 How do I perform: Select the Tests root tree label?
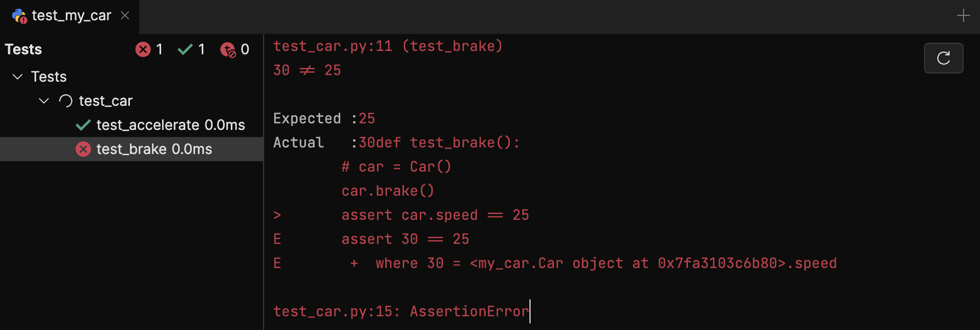[x=49, y=77]
